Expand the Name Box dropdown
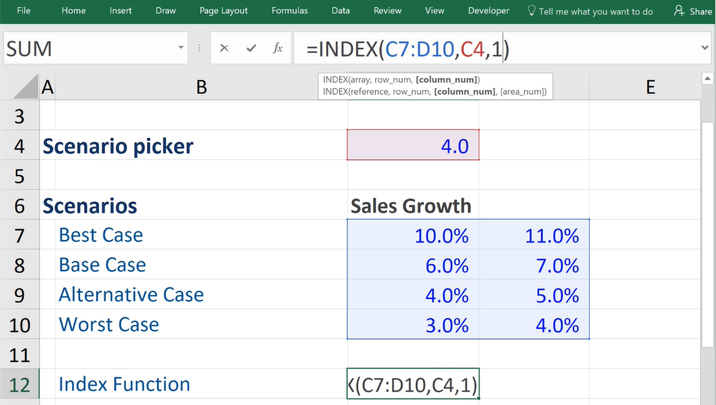Screen dimensions: 716x405 (181, 48)
